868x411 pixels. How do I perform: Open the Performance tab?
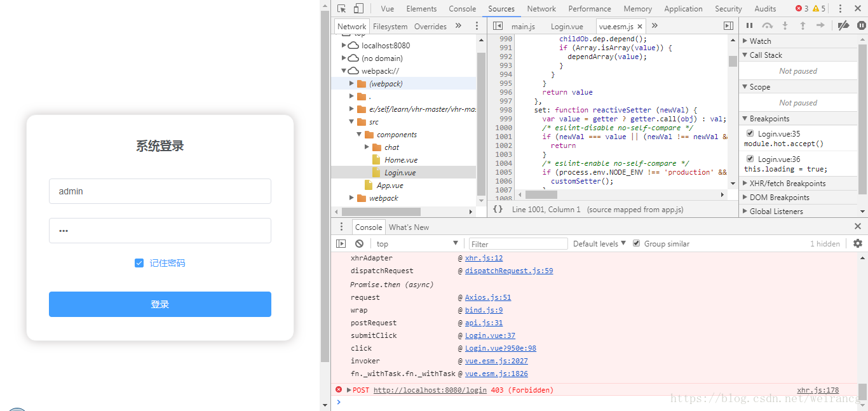tap(590, 9)
